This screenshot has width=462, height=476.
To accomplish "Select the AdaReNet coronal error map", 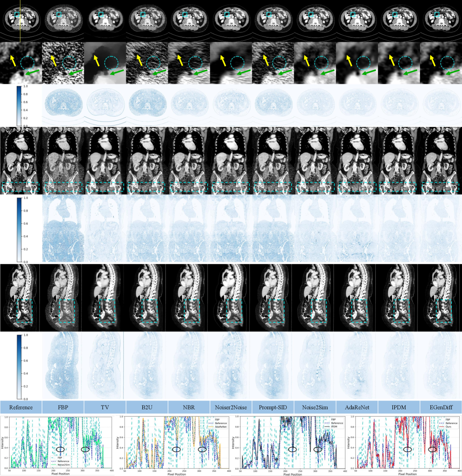I will [357, 229].
